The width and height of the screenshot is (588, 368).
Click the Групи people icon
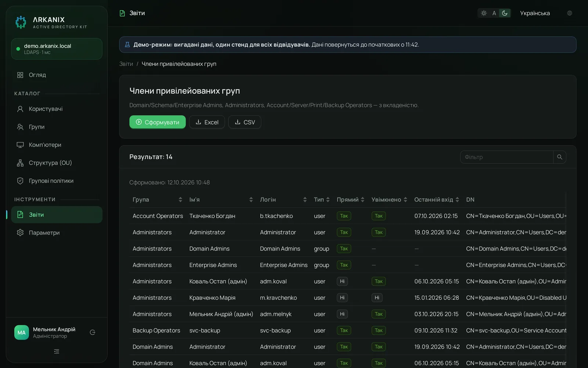[x=20, y=127]
